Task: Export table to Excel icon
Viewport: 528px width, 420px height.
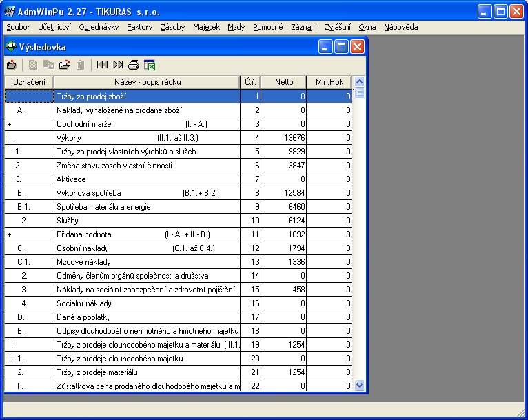Action: tap(149, 65)
